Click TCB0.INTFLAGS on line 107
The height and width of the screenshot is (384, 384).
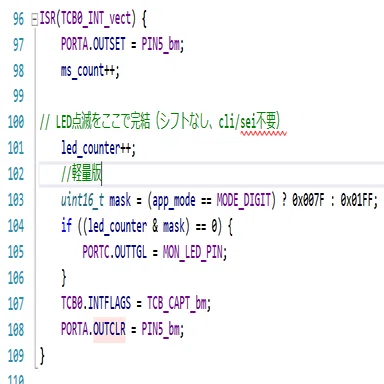(96, 304)
